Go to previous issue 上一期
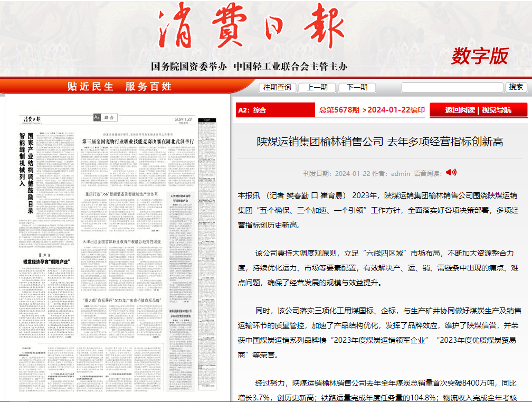Viewport: 532px width, 402px height. click(317, 87)
